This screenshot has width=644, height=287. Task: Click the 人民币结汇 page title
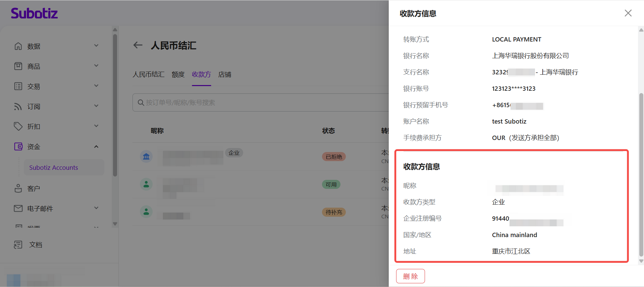pyautogui.click(x=174, y=45)
